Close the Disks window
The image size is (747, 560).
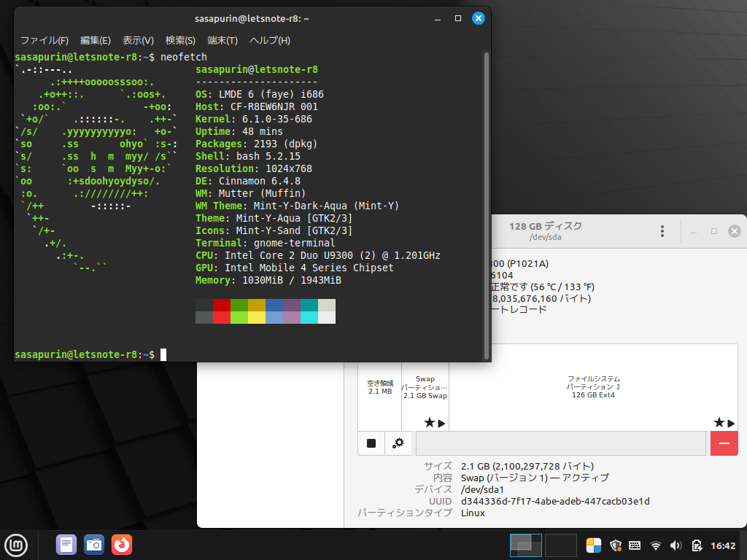pyautogui.click(x=735, y=231)
